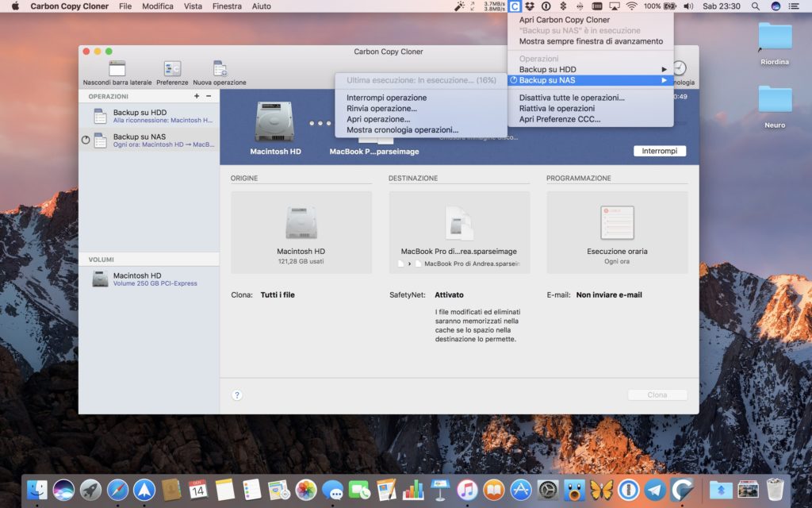Open the Finestra menu
The image size is (812, 508).
[x=227, y=6]
